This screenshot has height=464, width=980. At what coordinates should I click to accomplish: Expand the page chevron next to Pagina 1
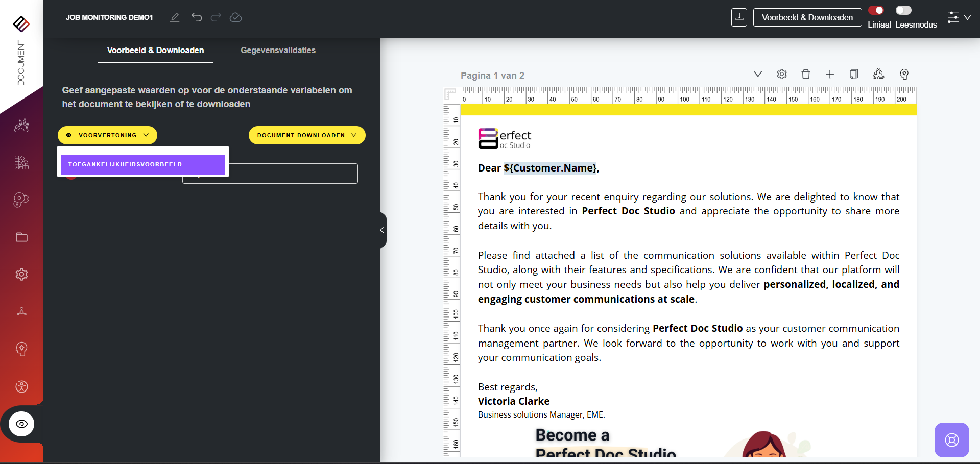point(758,75)
